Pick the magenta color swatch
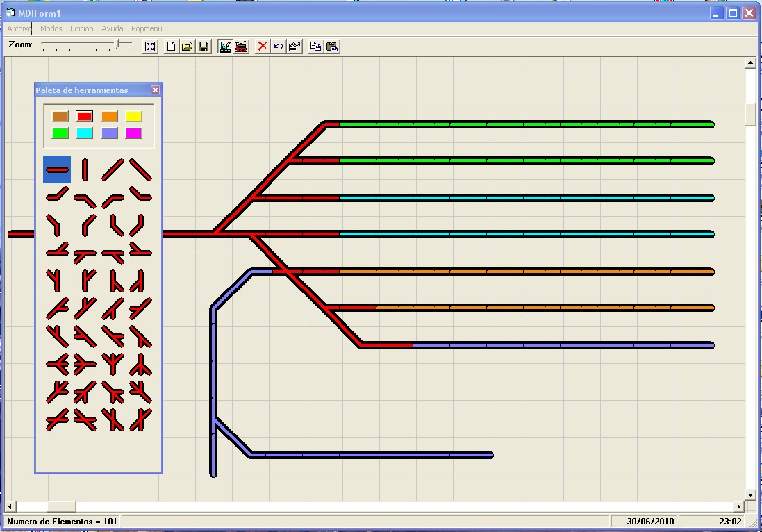The width and height of the screenshot is (762, 532). click(133, 133)
